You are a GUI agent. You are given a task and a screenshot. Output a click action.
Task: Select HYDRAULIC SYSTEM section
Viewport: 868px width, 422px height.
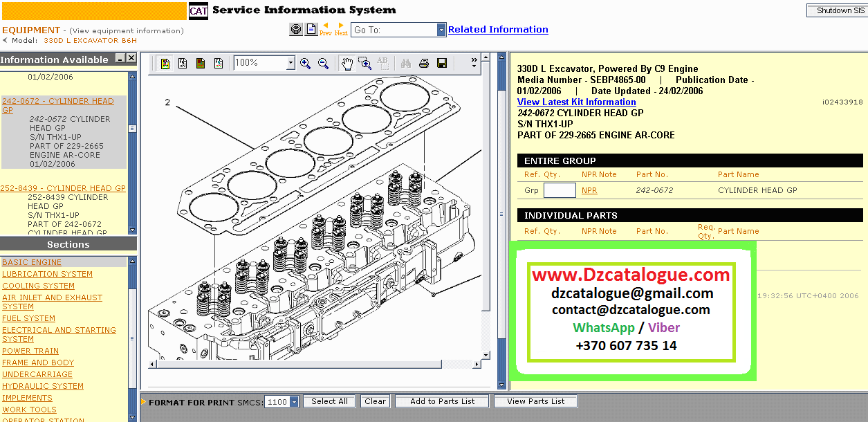43,386
